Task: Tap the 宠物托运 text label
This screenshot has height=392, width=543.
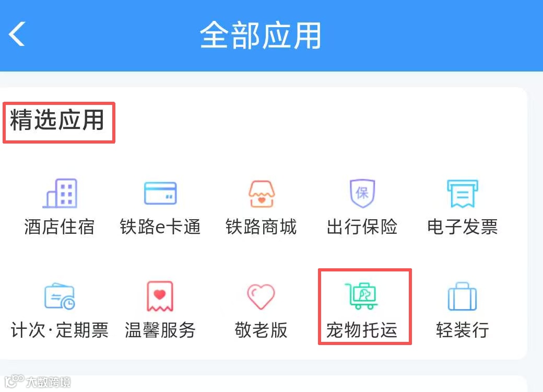Action: (x=362, y=330)
